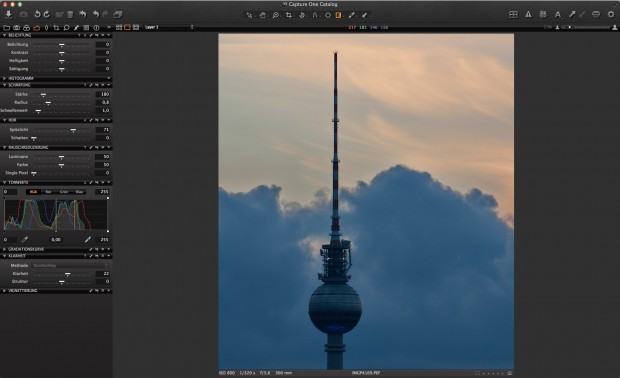The height and width of the screenshot is (378, 620).
Task: Click the Klarheit slider handle
Action: (68, 274)
